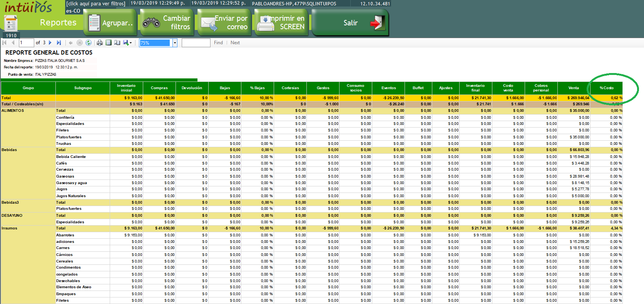The height and width of the screenshot is (304, 644).
Task: Click Imprimir en SCREEN button
Action: [x=281, y=23]
